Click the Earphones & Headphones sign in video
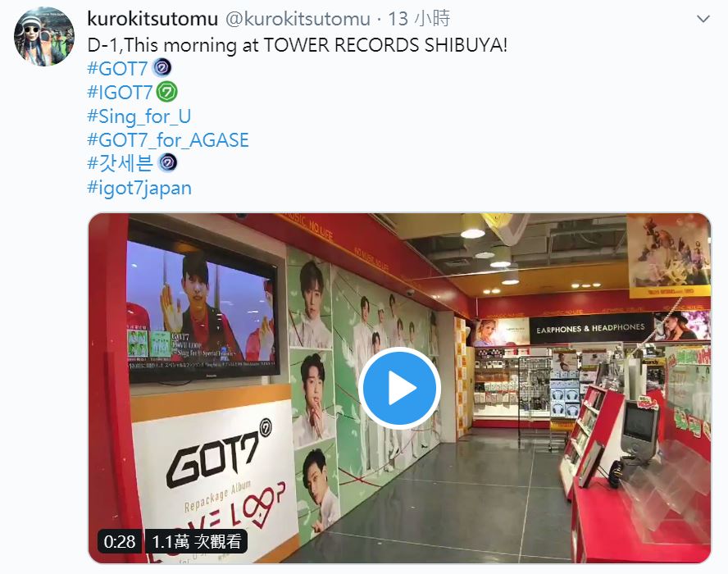 click(x=590, y=328)
